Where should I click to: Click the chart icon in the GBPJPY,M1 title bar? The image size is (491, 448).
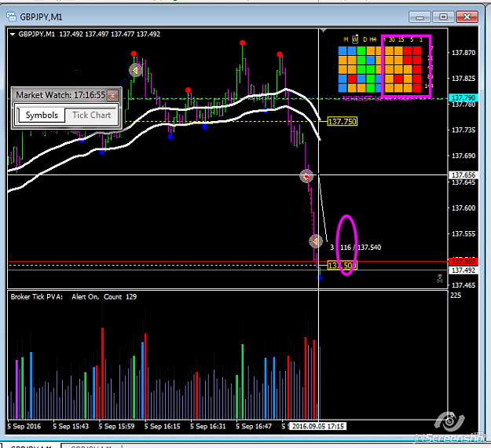pyautogui.click(x=12, y=17)
